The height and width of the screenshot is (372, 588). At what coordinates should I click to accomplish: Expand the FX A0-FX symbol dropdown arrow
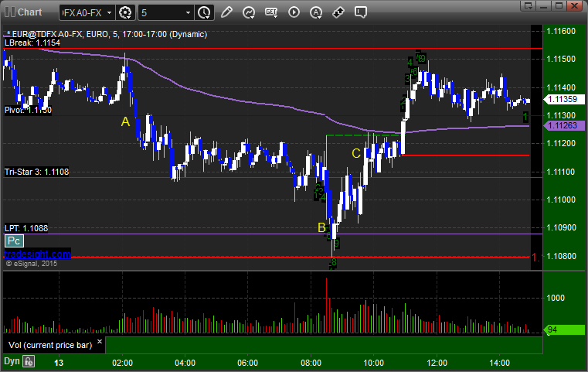(109, 13)
